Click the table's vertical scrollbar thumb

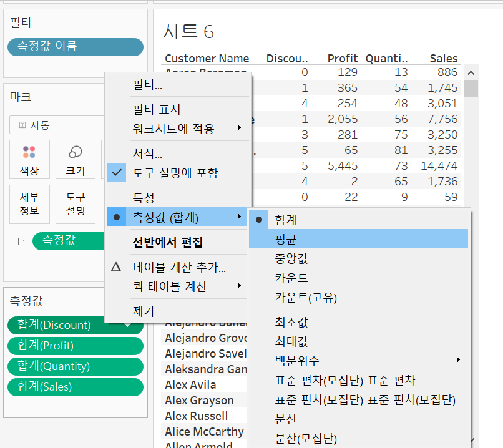tap(471, 89)
